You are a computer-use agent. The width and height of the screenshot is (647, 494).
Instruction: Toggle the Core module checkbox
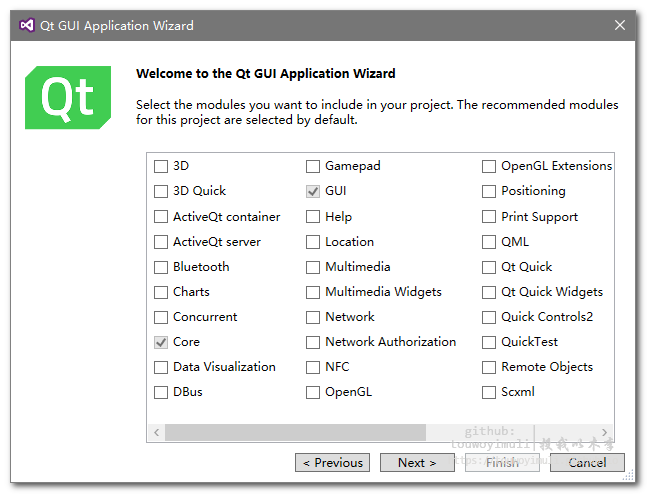pyautogui.click(x=161, y=342)
